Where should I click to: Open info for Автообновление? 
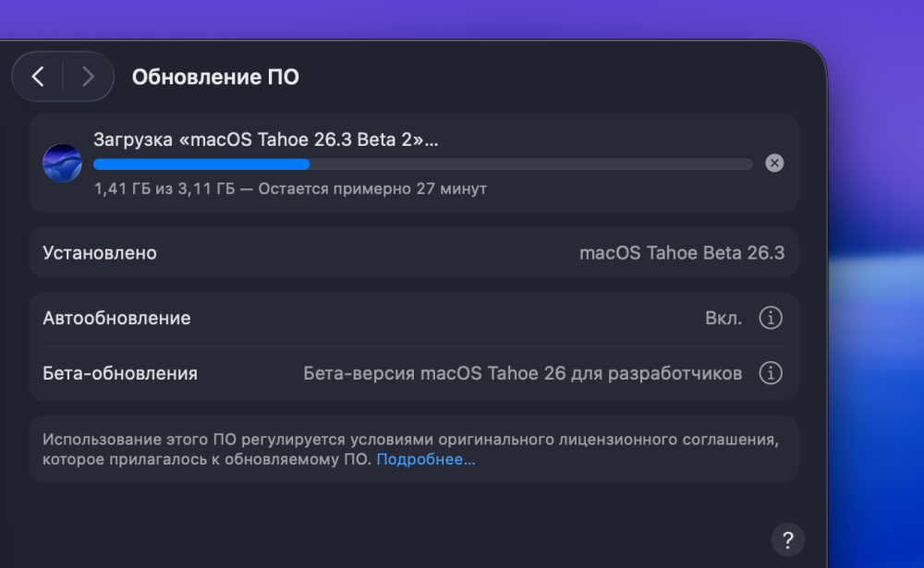pos(771,319)
